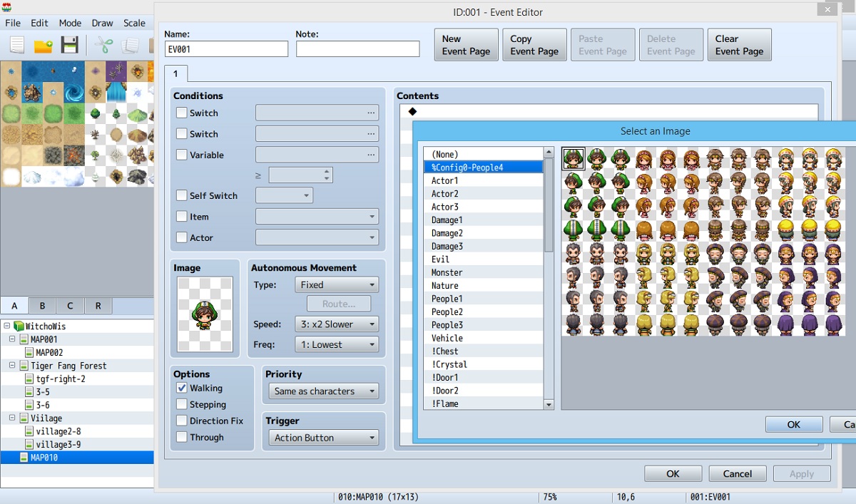Click the Clear Event Page button
This screenshot has height=504, width=856.
(740, 45)
